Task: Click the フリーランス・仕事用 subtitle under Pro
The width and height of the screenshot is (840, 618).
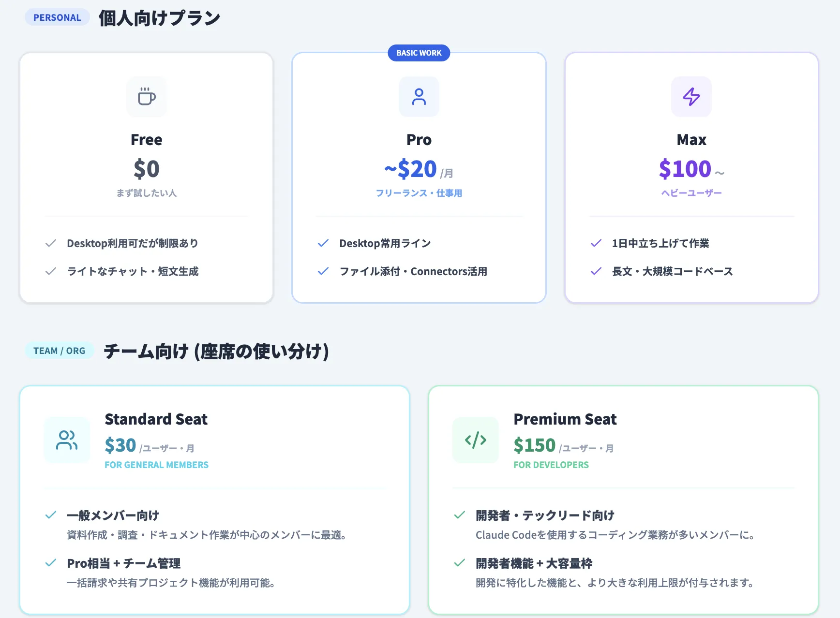Action: 419,193
